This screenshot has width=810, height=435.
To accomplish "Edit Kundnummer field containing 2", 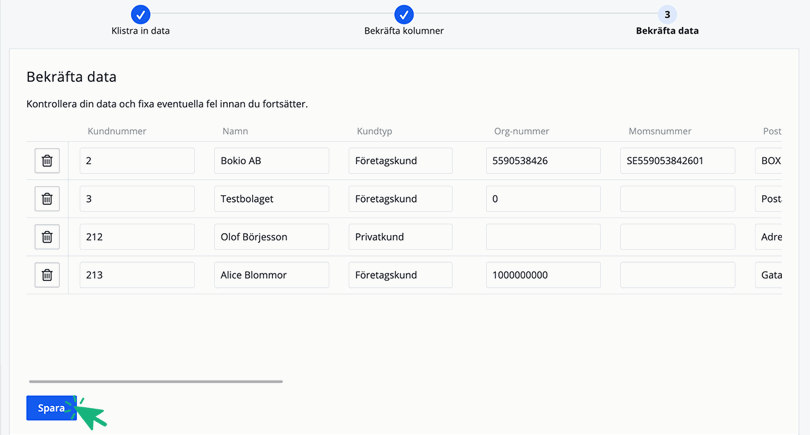I will [x=137, y=161].
